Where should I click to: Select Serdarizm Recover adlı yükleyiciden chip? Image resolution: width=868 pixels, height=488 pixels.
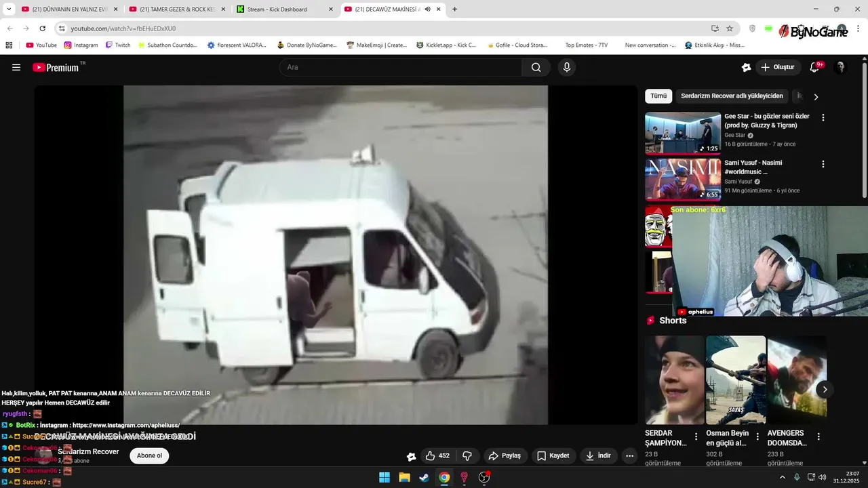732,96
